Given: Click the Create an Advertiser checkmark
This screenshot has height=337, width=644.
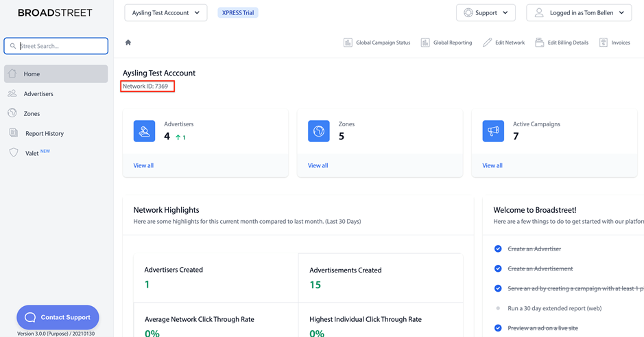Looking at the screenshot, I should coord(498,248).
